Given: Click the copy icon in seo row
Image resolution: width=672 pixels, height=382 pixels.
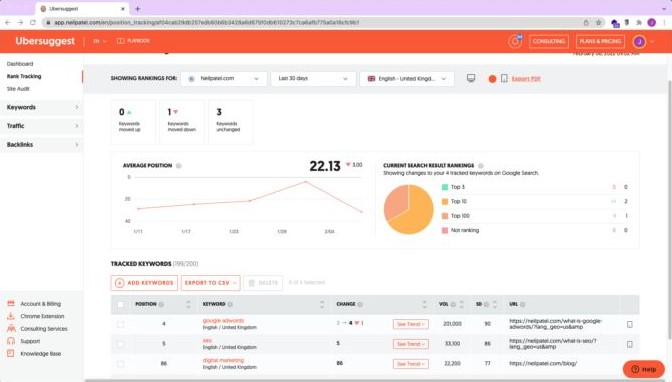Looking at the screenshot, I should point(630,344).
